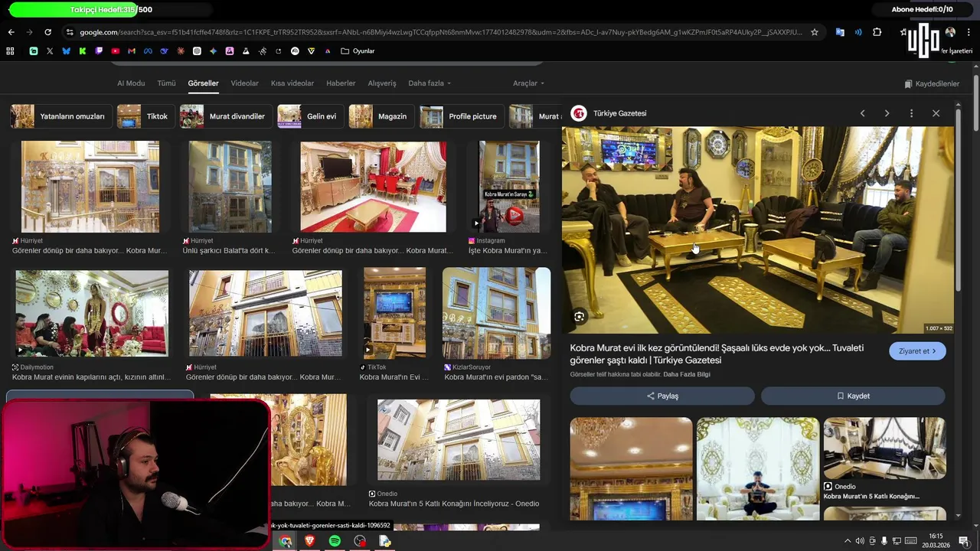Filter by the Magazin chip
This screenshot has width=980, height=551.
(x=381, y=116)
